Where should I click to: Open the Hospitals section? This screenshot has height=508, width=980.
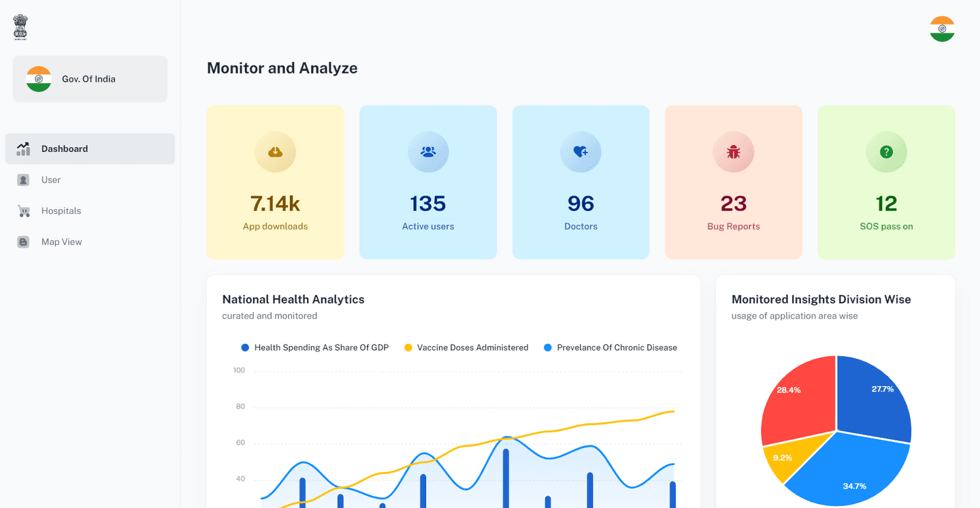90,211
